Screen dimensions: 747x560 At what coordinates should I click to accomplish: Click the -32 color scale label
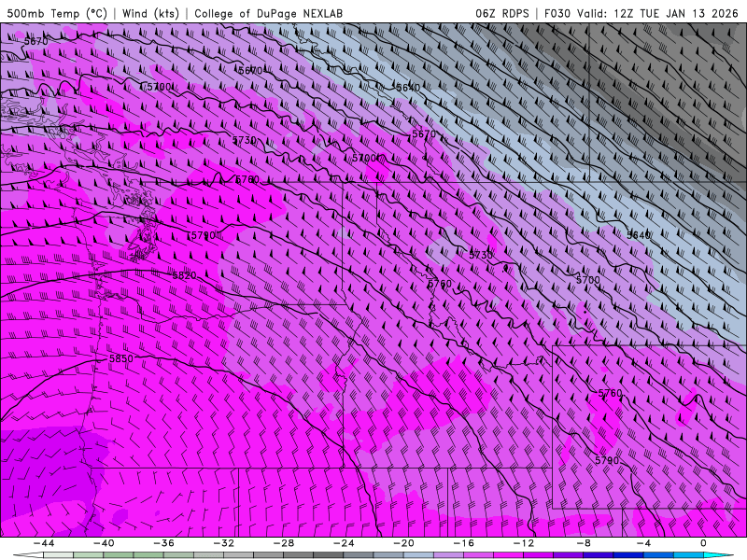coord(223,543)
